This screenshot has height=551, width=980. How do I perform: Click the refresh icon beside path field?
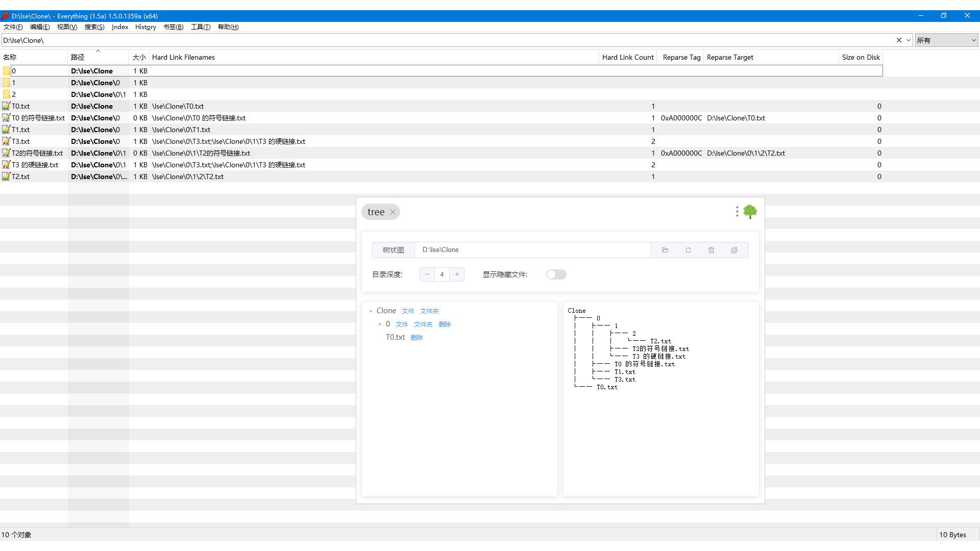tap(688, 250)
